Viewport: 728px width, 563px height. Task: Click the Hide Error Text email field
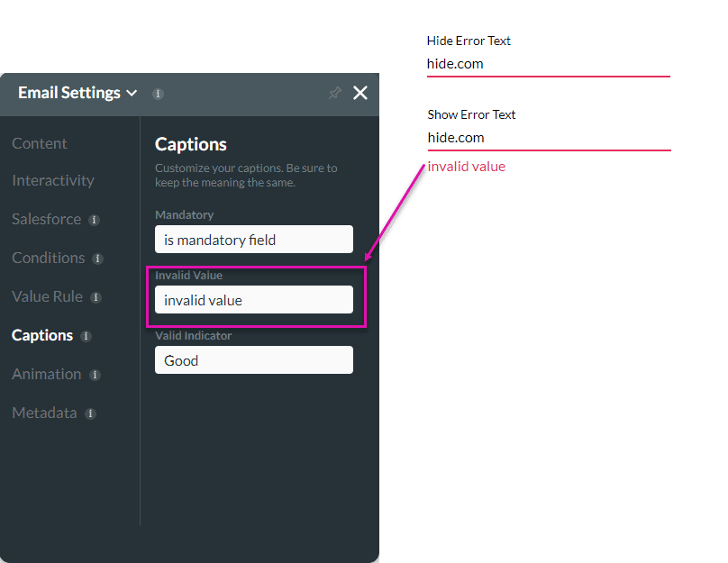click(548, 64)
